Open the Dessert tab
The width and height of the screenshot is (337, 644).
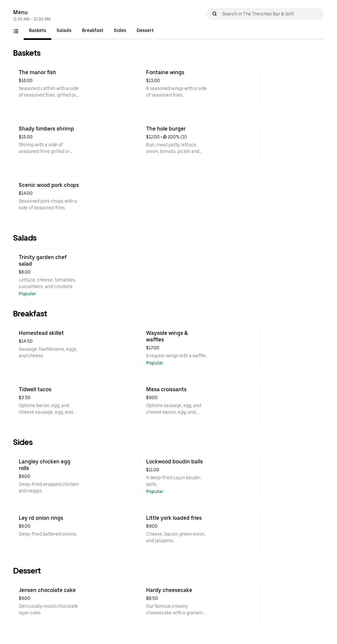145,31
